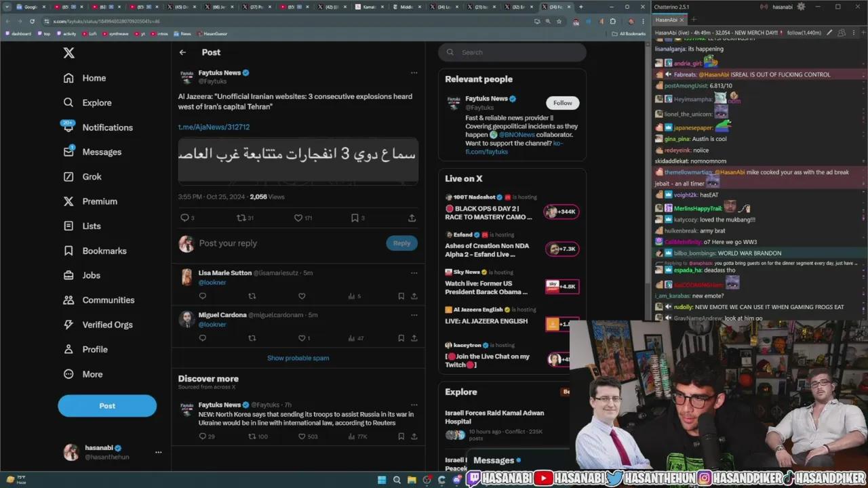
Task: Expand the More menu in sidebar
Action: click(x=92, y=374)
